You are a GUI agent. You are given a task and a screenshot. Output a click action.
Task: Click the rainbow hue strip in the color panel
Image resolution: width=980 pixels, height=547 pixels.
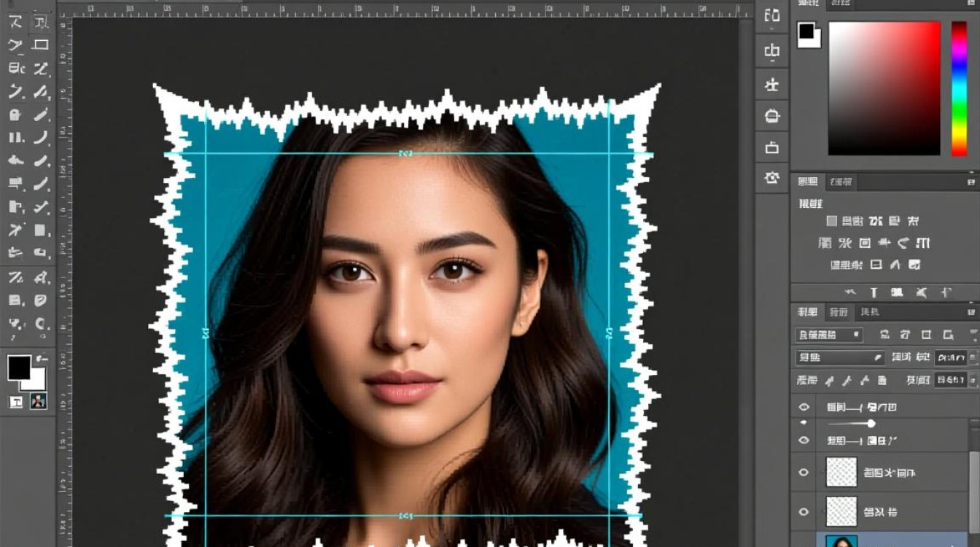(x=959, y=88)
